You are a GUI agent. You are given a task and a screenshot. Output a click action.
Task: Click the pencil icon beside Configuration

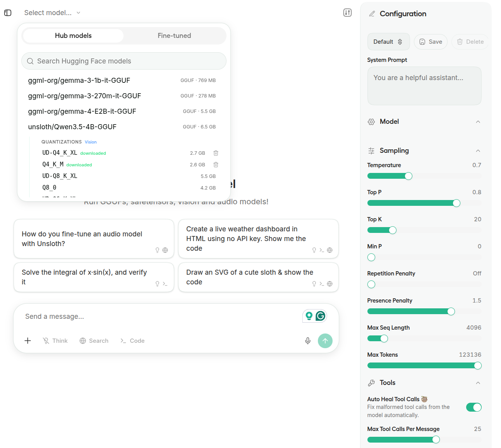[x=372, y=14]
